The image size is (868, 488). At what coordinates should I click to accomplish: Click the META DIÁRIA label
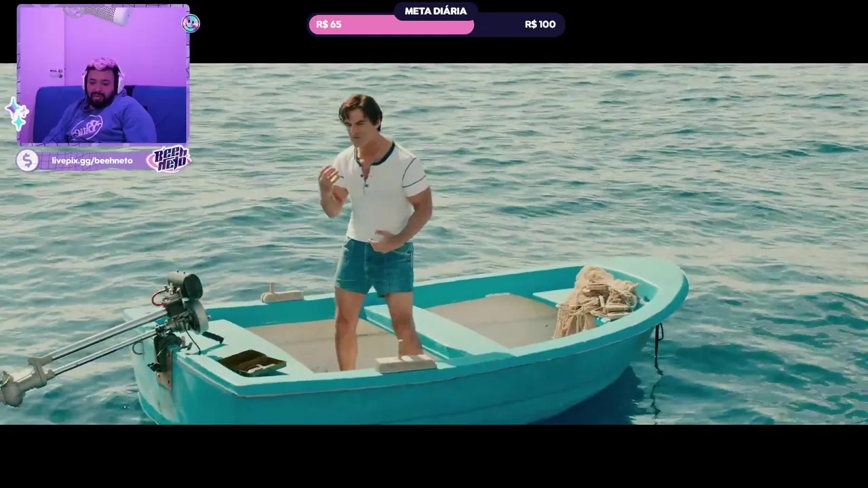pyautogui.click(x=435, y=11)
